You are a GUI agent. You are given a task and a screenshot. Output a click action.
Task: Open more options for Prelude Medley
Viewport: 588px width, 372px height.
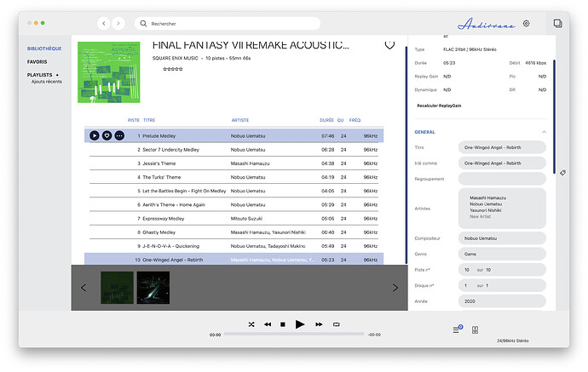pos(119,135)
